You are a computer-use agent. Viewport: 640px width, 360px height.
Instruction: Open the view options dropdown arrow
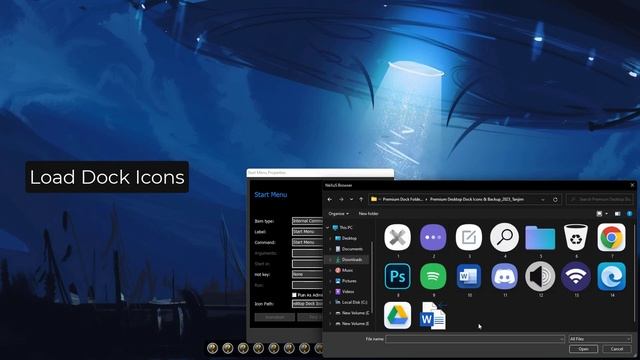[x=606, y=213]
